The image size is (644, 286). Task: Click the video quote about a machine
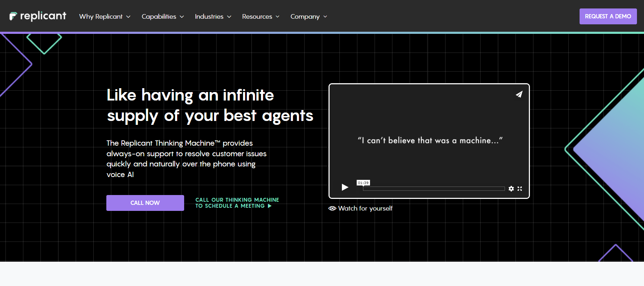click(430, 140)
